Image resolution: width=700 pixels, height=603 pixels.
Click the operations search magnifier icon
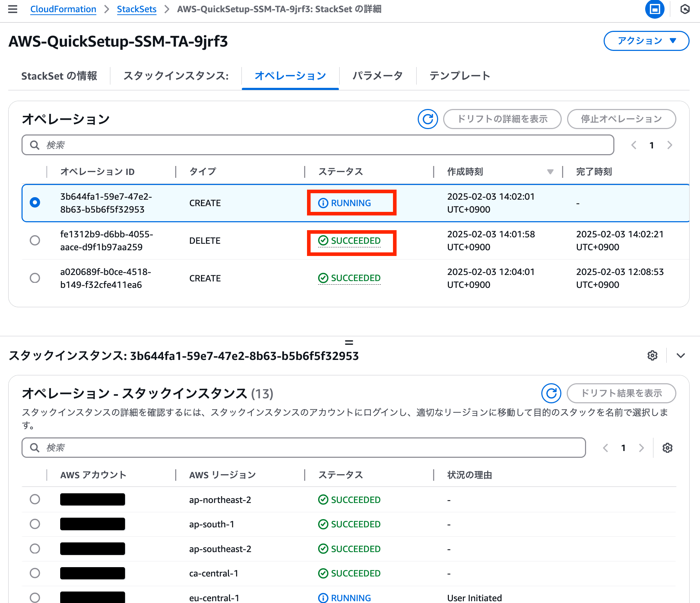(35, 145)
